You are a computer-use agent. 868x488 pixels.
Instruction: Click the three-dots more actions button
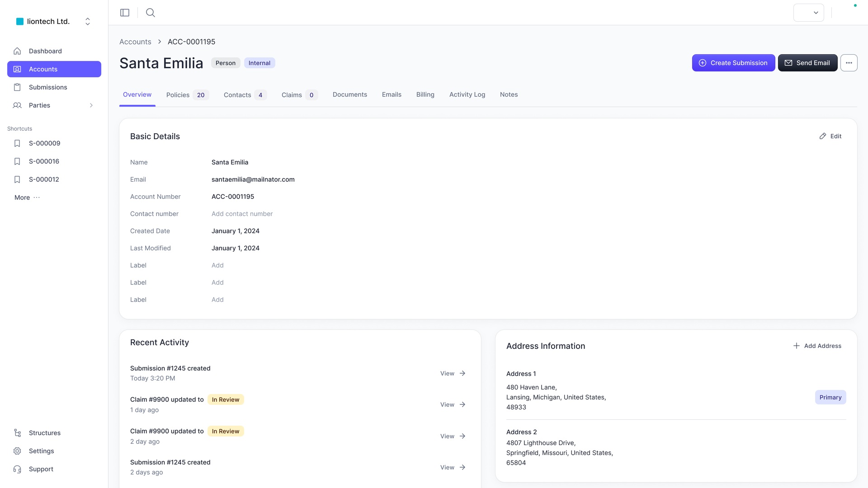(849, 63)
